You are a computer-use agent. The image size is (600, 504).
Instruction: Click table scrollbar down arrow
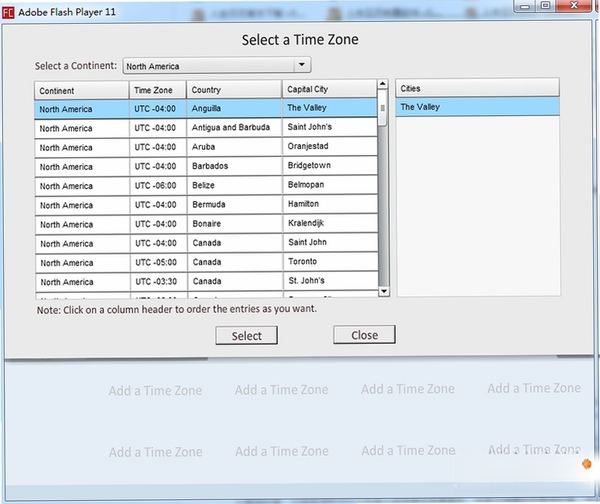(384, 291)
